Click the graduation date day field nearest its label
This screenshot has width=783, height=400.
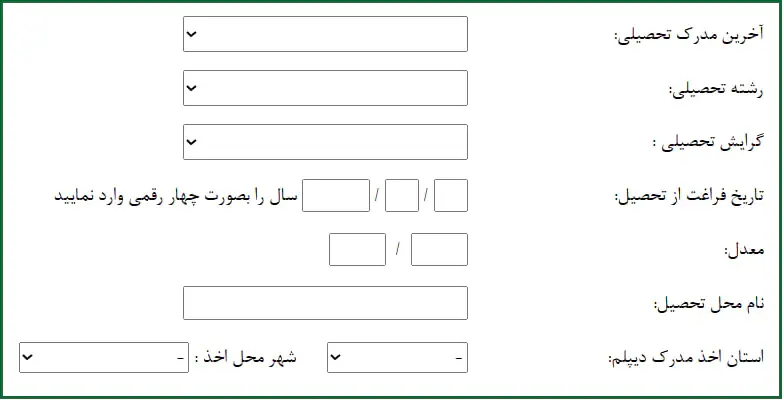coord(451,195)
